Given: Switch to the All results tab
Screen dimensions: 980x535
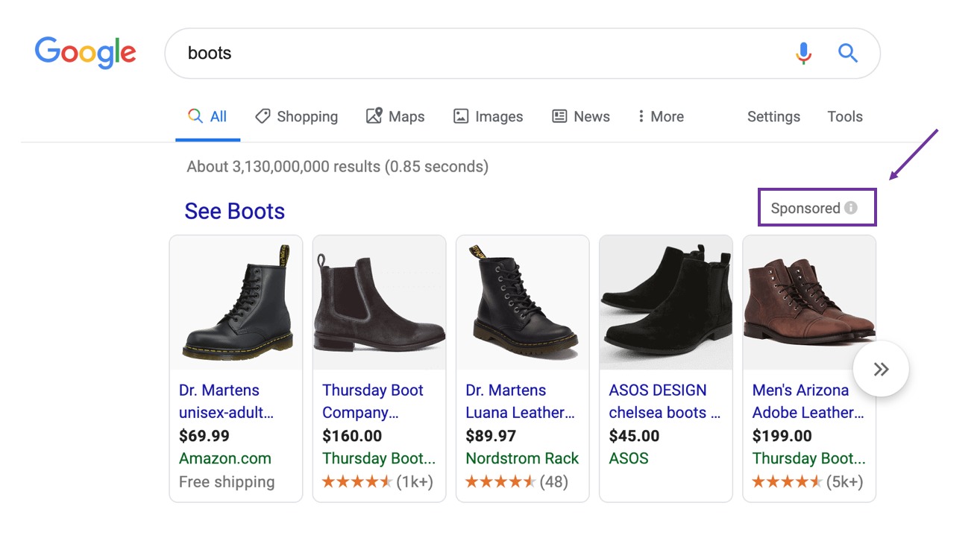Looking at the screenshot, I should tap(208, 116).
